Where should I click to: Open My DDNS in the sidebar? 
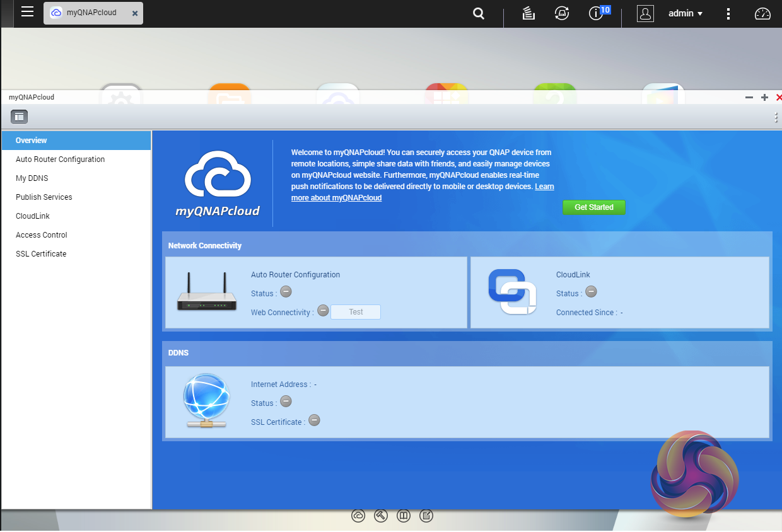(76, 178)
